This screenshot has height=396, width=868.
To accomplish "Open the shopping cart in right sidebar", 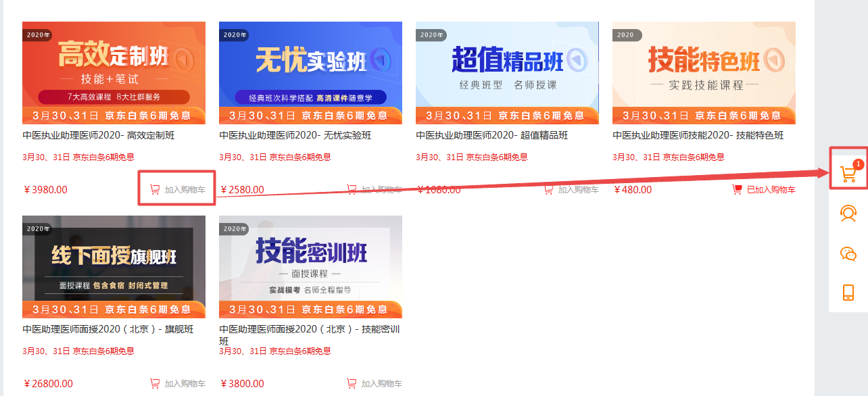I will 848,174.
